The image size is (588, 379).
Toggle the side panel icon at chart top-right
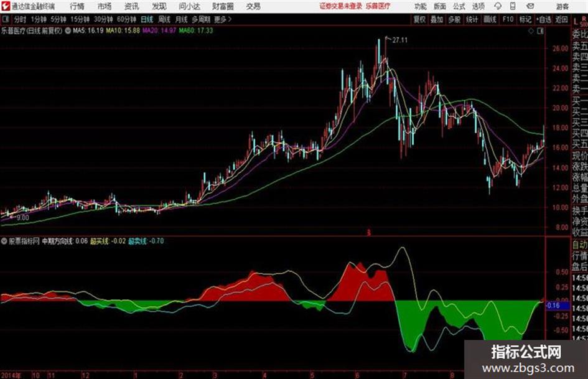tap(540, 31)
